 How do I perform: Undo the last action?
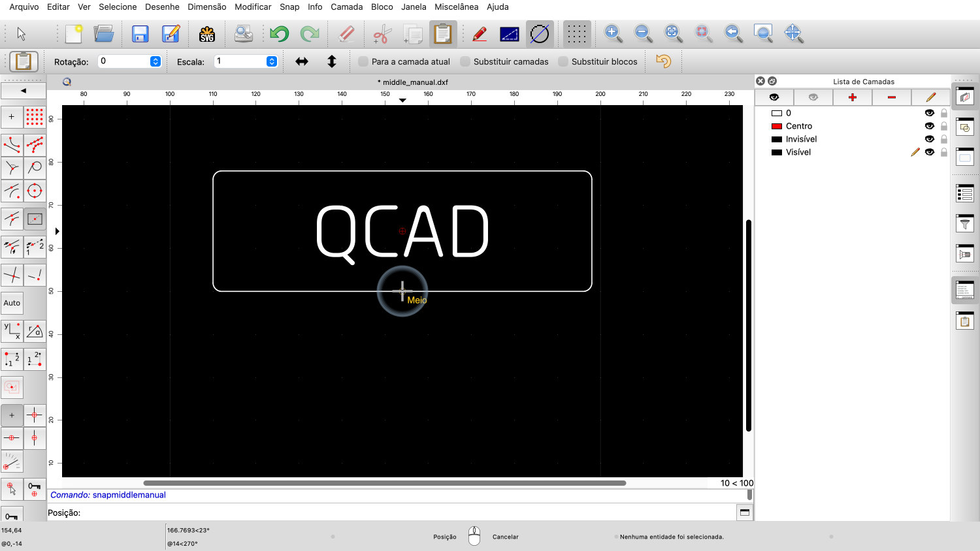[x=279, y=33]
